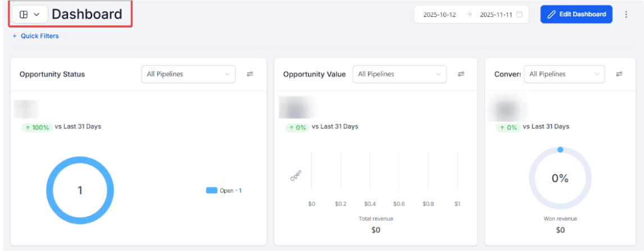
Task: Click the Quick Filters link
Action: click(x=40, y=36)
